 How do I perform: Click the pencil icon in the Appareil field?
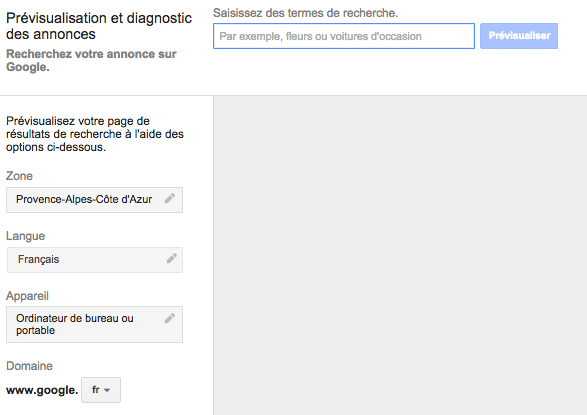pyautogui.click(x=170, y=318)
